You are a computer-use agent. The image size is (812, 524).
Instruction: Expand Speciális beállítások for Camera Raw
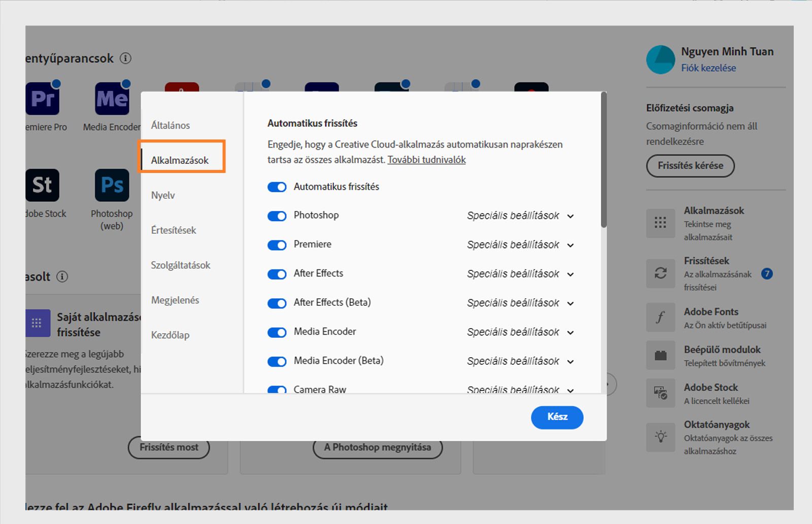tap(521, 390)
